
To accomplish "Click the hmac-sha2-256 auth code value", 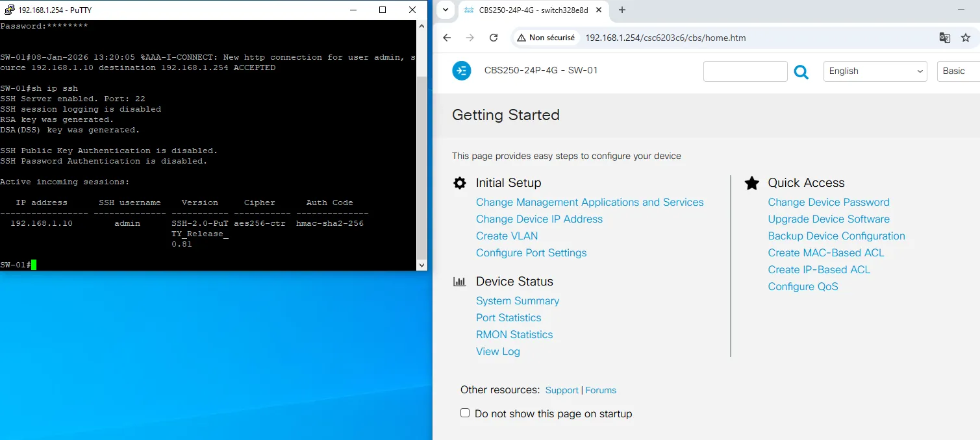I will [x=330, y=223].
